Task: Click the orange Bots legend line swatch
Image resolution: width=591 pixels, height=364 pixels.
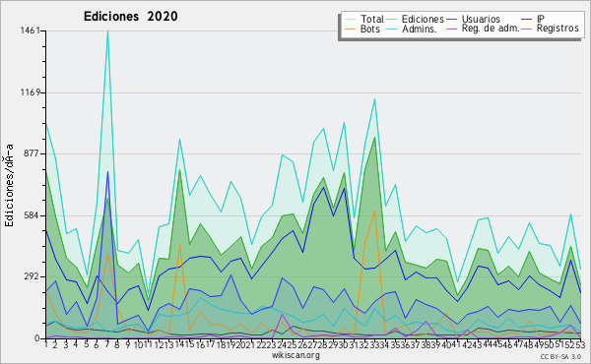Action: (351, 29)
